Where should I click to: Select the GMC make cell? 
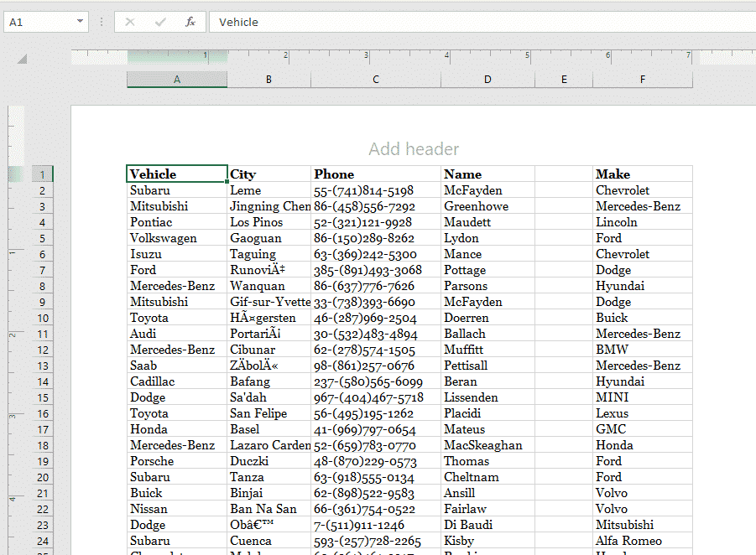(x=643, y=428)
